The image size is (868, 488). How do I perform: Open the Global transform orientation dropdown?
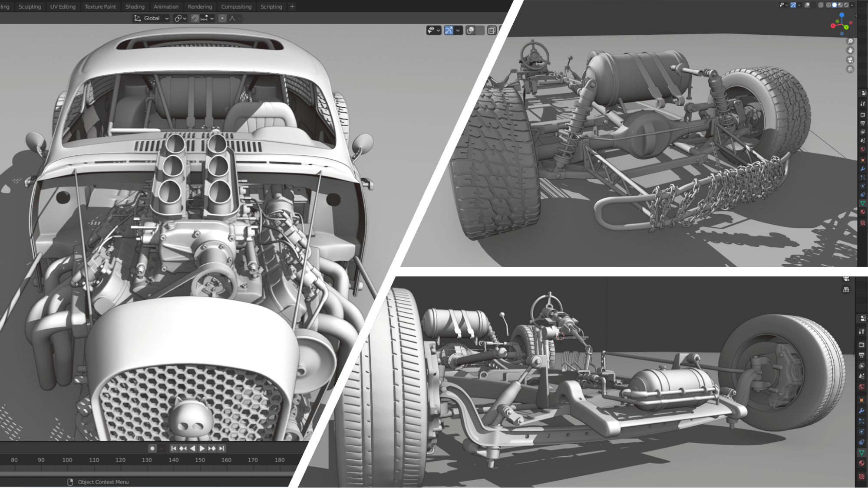[152, 18]
